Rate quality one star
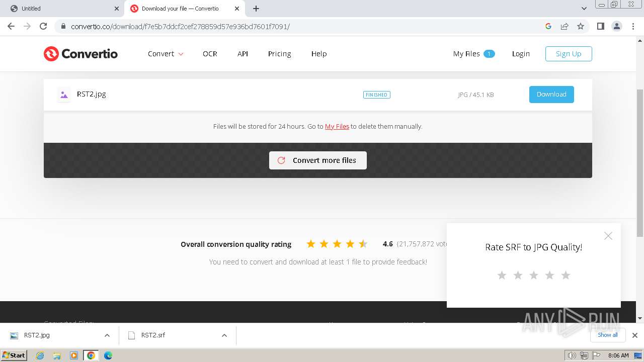Screen dimensions: 644x362 pos(502,275)
